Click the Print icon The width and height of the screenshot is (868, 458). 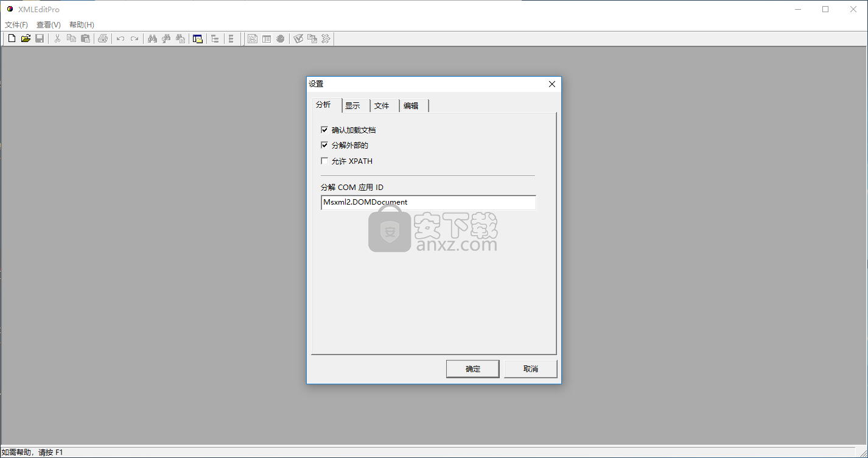pos(103,39)
